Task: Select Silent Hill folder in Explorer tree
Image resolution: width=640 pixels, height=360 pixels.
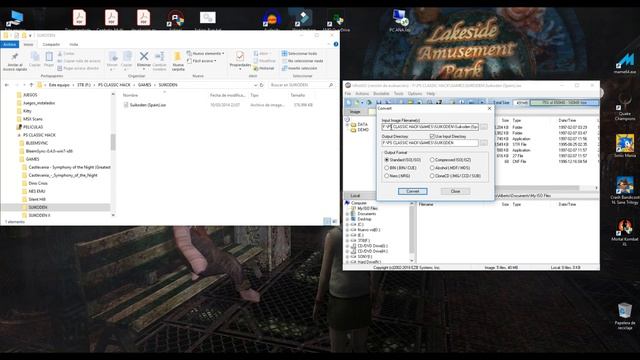Action: point(37,199)
